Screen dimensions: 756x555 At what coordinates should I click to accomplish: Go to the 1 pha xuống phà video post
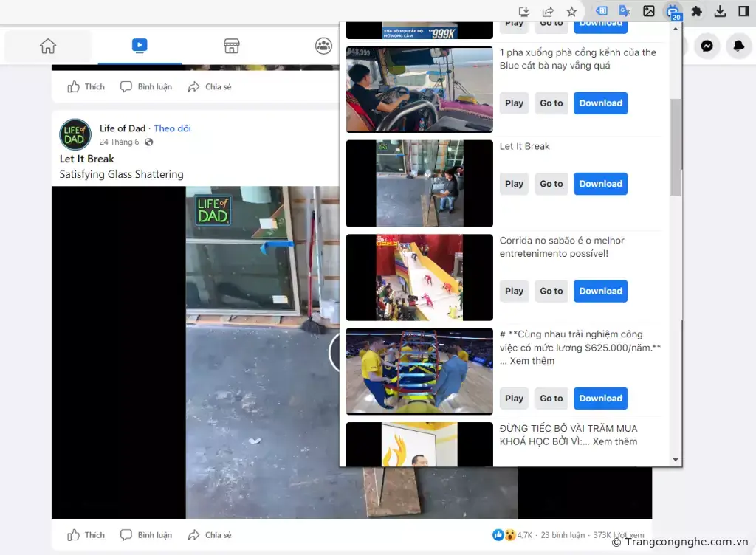551,103
